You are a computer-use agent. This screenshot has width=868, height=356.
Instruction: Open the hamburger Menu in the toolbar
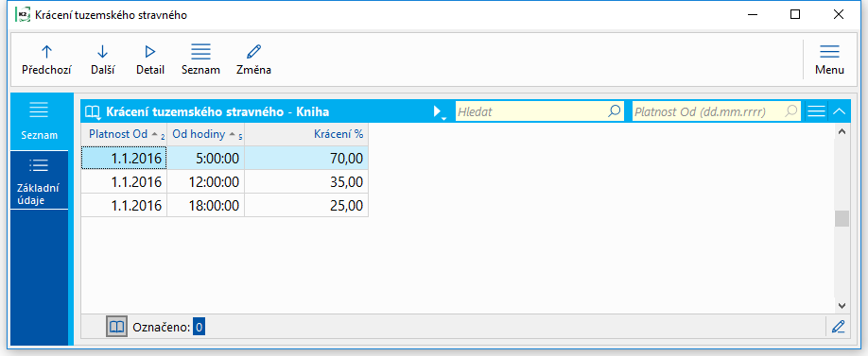829,52
